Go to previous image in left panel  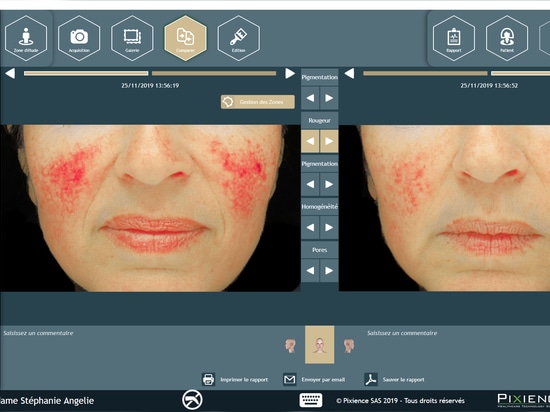(10, 74)
